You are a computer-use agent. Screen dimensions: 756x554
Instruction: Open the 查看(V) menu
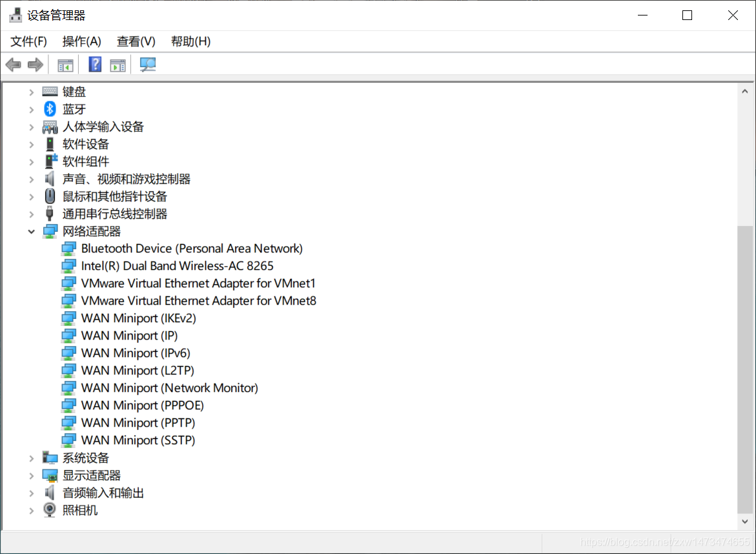coord(136,41)
